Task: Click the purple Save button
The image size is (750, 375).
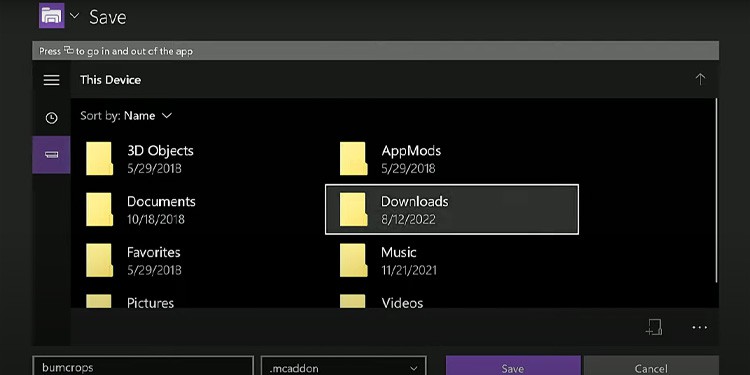Action: (513, 366)
